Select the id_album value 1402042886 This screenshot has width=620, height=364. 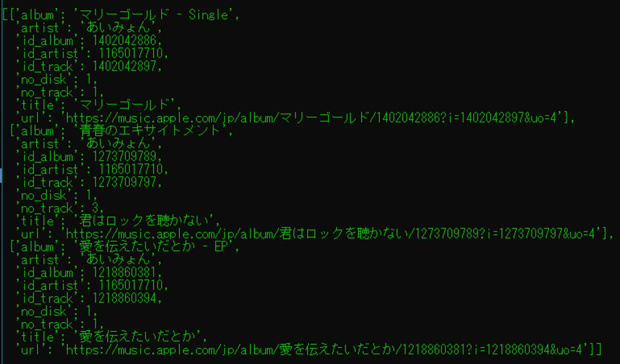click(x=124, y=40)
